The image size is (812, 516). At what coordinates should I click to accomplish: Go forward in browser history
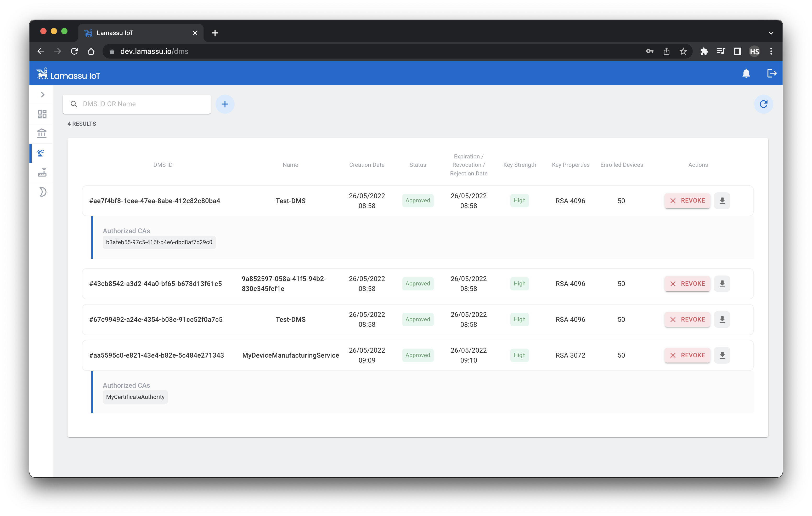point(58,51)
